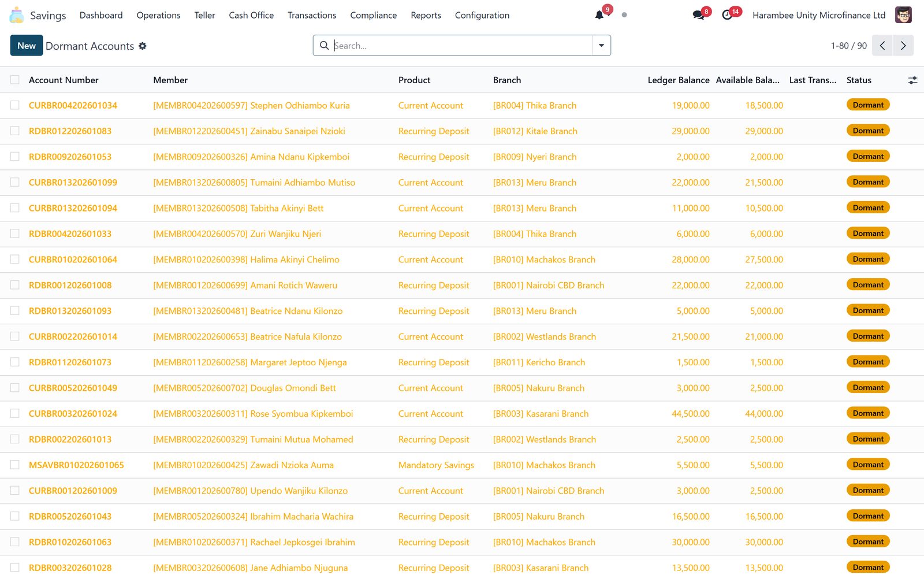Click 44,500.00 ledger balance cell
924x578 pixels.
click(691, 414)
